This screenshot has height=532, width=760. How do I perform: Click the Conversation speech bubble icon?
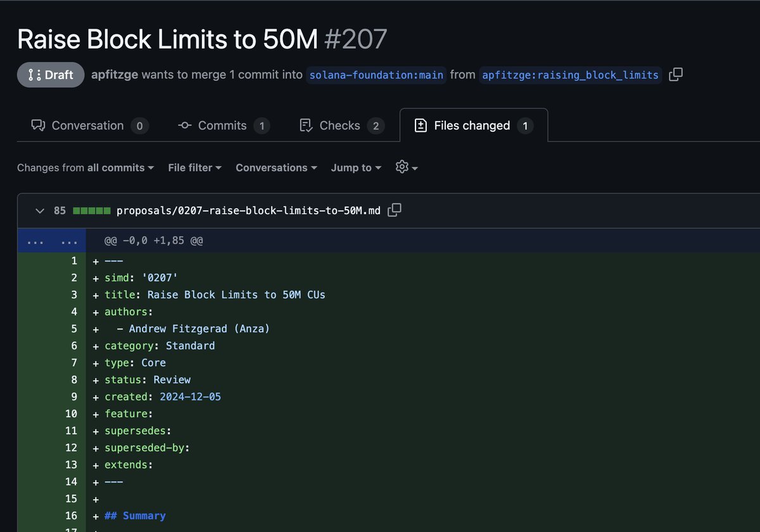tap(39, 125)
